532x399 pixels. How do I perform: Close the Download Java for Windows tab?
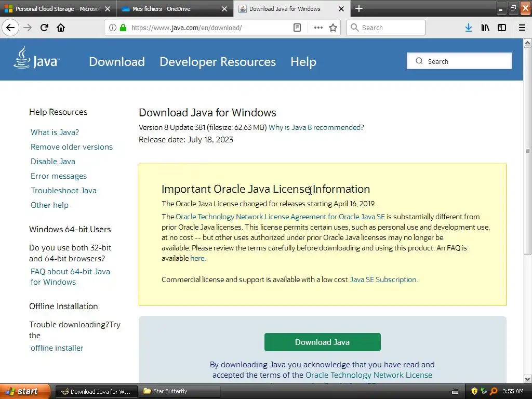(x=341, y=9)
